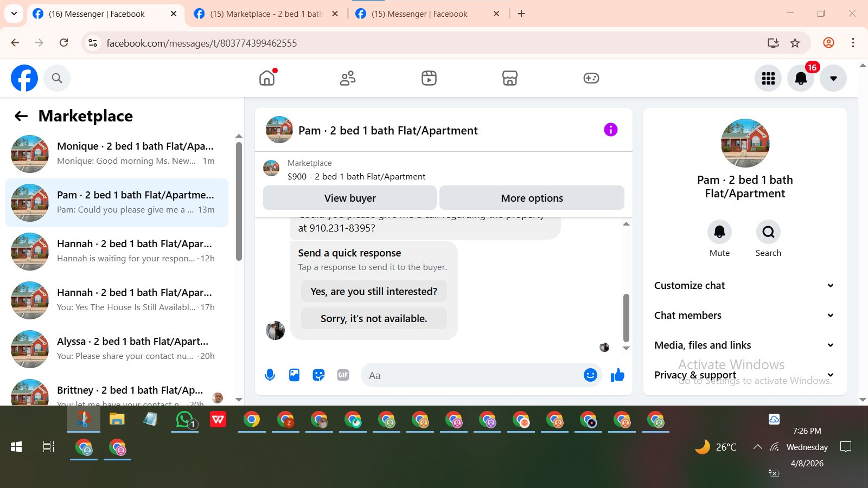Image resolution: width=868 pixels, height=488 pixels.
Task: Expand Privacy & support section
Action: pyautogui.click(x=745, y=375)
